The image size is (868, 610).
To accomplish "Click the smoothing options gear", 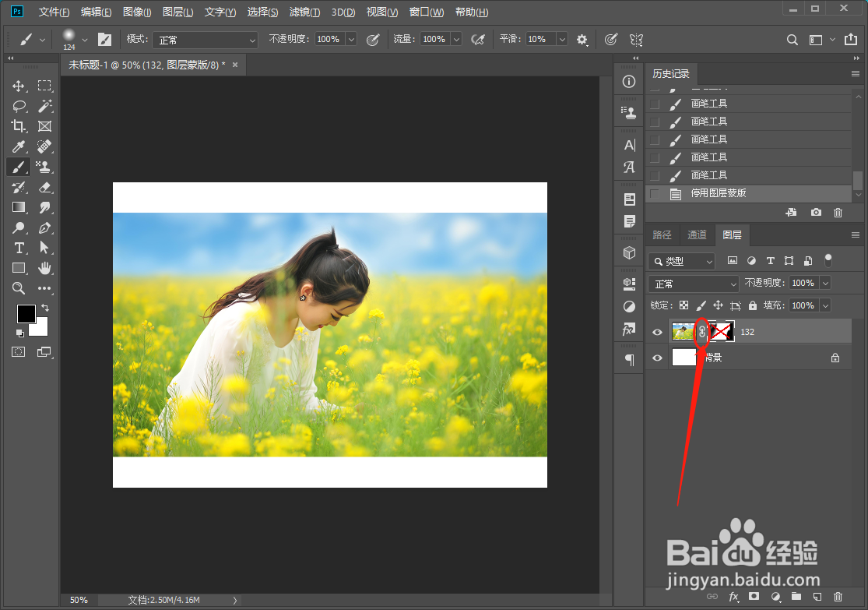I will coord(582,39).
